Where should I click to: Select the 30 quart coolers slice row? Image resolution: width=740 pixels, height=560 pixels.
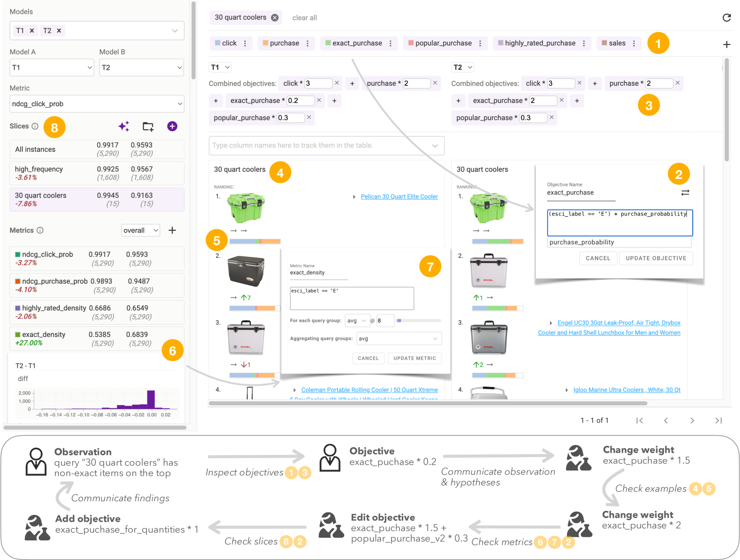[97, 199]
